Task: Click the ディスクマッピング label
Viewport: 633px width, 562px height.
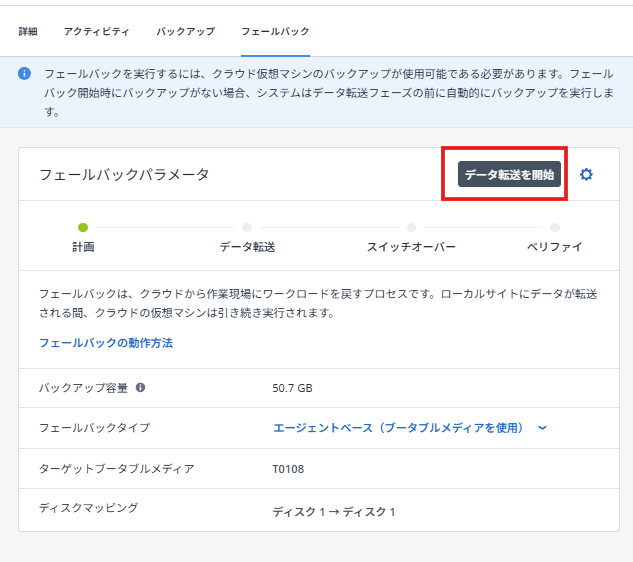Action: click(x=88, y=507)
